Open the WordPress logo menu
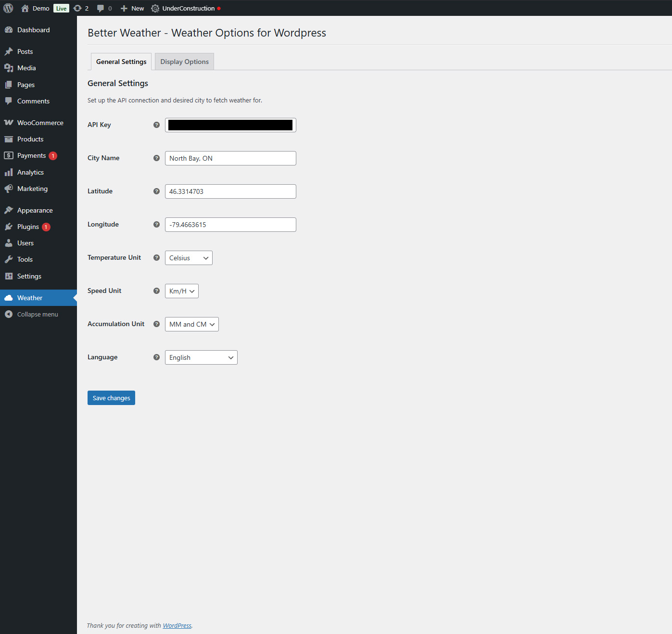Viewport: 672px width, 634px height. tap(8, 8)
